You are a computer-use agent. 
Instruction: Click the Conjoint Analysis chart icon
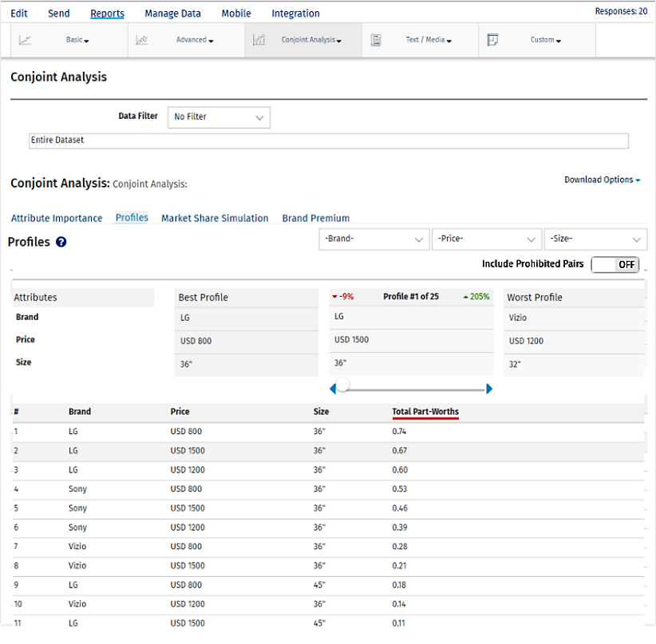pyautogui.click(x=259, y=40)
